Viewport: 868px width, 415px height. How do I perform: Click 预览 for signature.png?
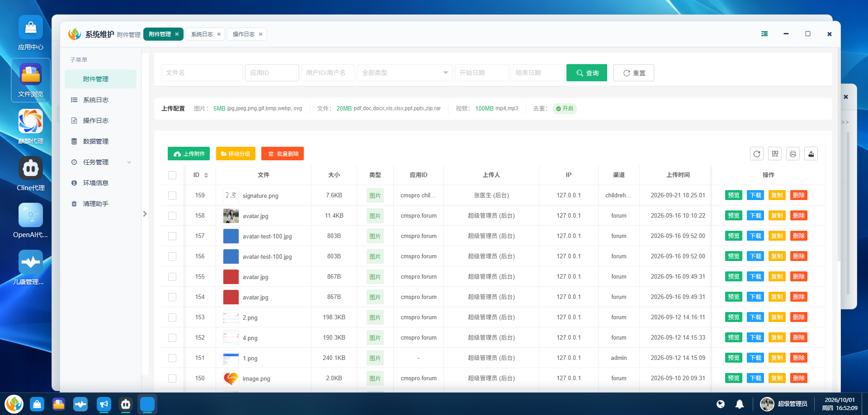[734, 196]
